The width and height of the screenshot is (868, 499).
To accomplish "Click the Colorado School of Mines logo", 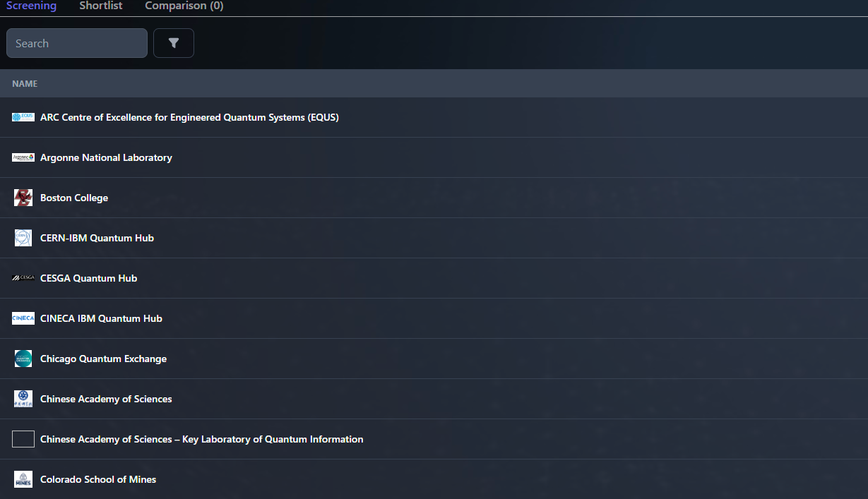I will tap(23, 479).
